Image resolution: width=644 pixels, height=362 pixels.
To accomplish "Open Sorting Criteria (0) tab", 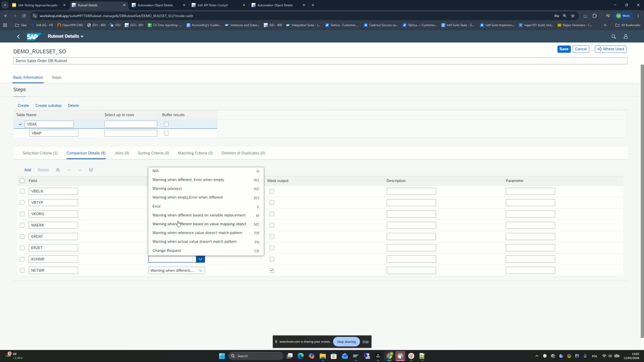I will 154,153.
